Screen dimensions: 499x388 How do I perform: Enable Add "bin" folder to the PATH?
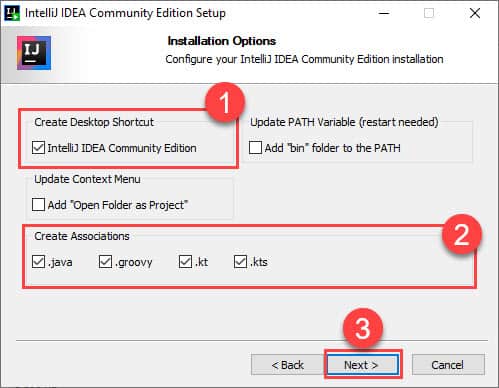click(255, 148)
